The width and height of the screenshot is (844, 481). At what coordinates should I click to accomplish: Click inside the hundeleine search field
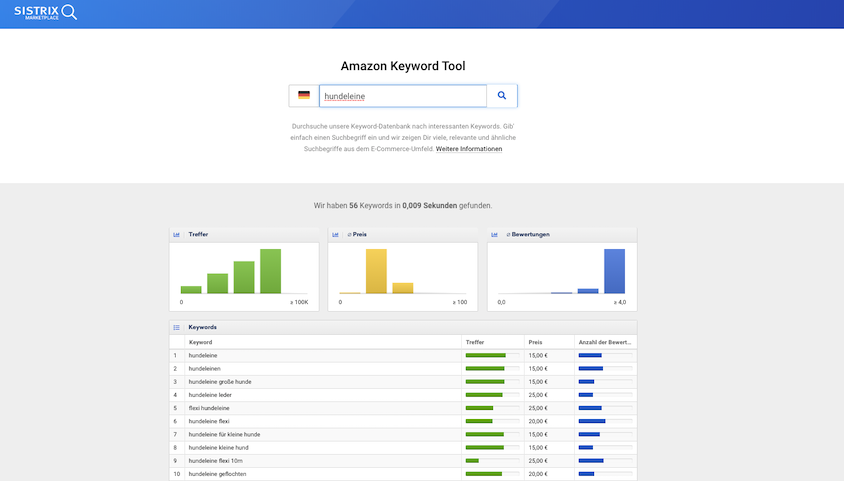(402, 96)
